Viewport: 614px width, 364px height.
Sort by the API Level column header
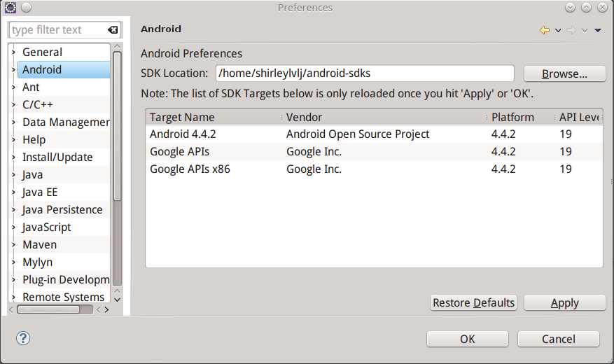[x=579, y=117]
